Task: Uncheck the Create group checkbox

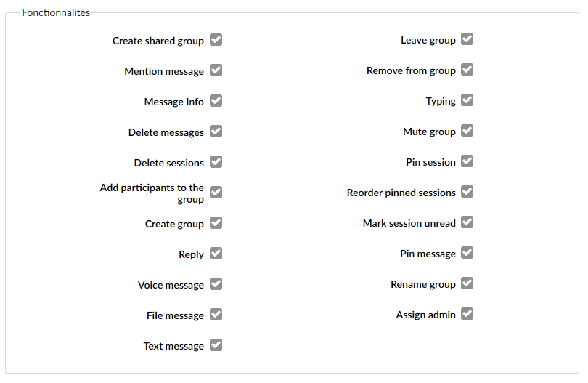Action: coord(216,222)
